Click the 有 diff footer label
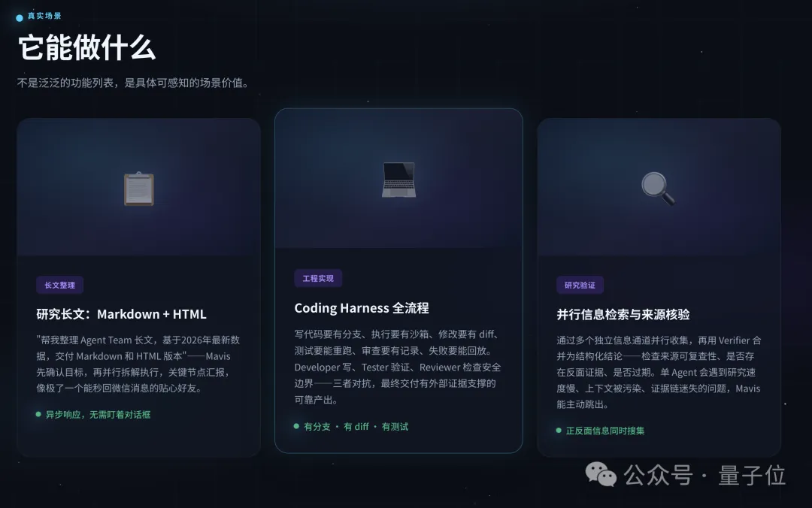The width and height of the screenshot is (812, 508). [356, 427]
